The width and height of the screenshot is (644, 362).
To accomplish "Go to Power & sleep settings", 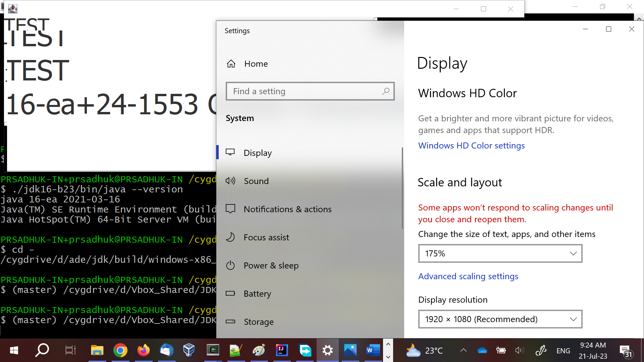I will click(x=271, y=265).
